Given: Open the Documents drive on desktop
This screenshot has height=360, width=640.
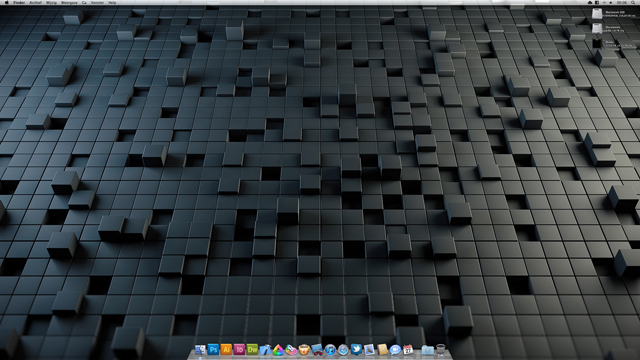Looking at the screenshot, I should point(597,28).
